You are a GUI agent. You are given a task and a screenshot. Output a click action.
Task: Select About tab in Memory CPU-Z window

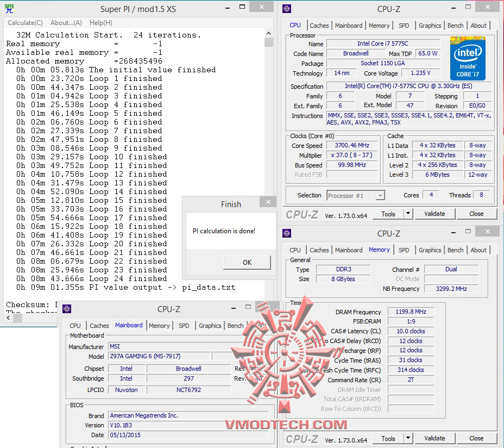pyautogui.click(x=478, y=250)
